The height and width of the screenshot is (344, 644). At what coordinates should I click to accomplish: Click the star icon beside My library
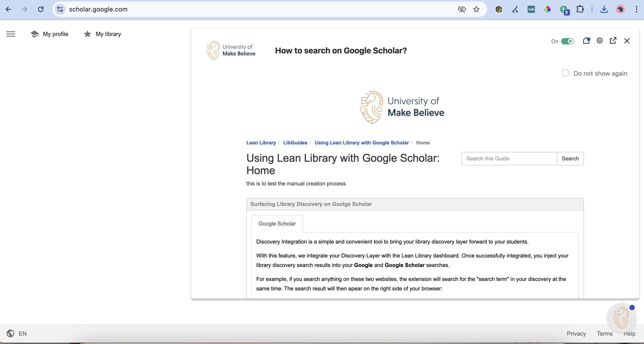pyautogui.click(x=87, y=34)
